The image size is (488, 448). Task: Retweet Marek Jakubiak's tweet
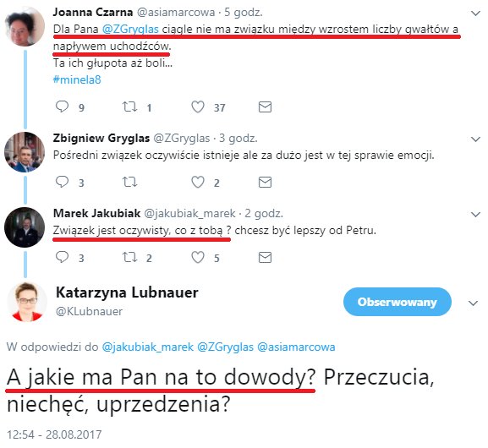click(129, 257)
